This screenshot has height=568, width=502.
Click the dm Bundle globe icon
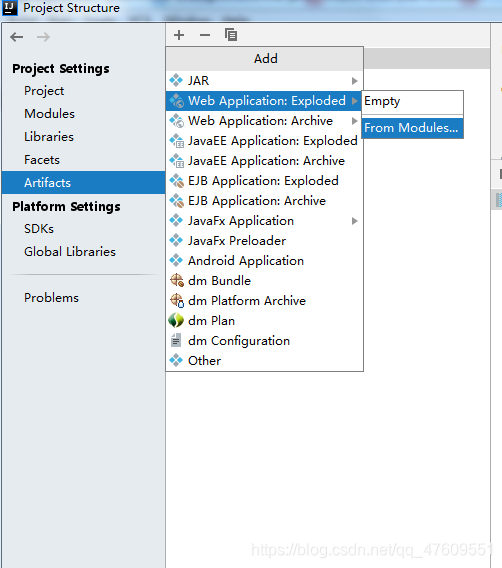[x=177, y=280]
